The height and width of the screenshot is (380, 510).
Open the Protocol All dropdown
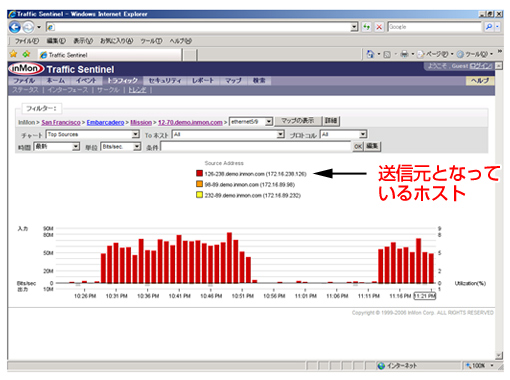(x=363, y=134)
